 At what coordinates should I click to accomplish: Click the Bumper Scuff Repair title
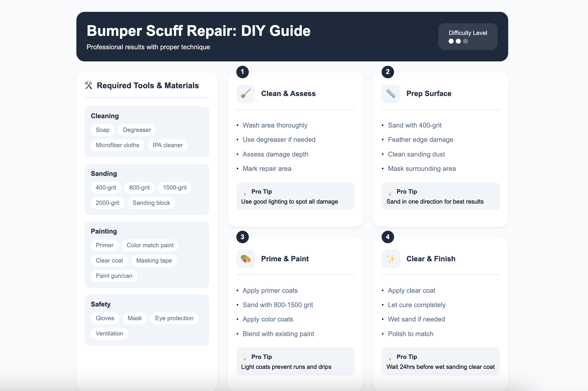(x=199, y=31)
